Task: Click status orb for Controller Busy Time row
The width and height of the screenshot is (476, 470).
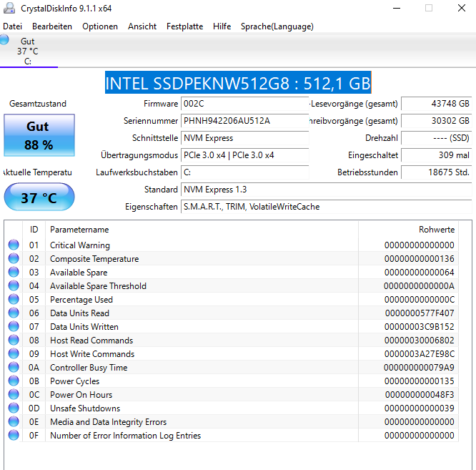Action: (14, 367)
